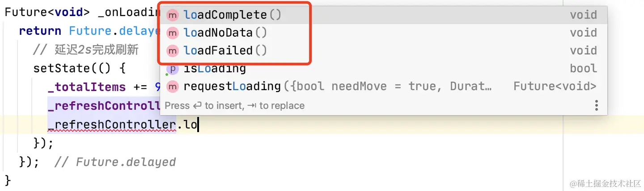Click the underlined _refreshController identifier
The width and height of the screenshot is (644, 191).
(x=112, y=125)
